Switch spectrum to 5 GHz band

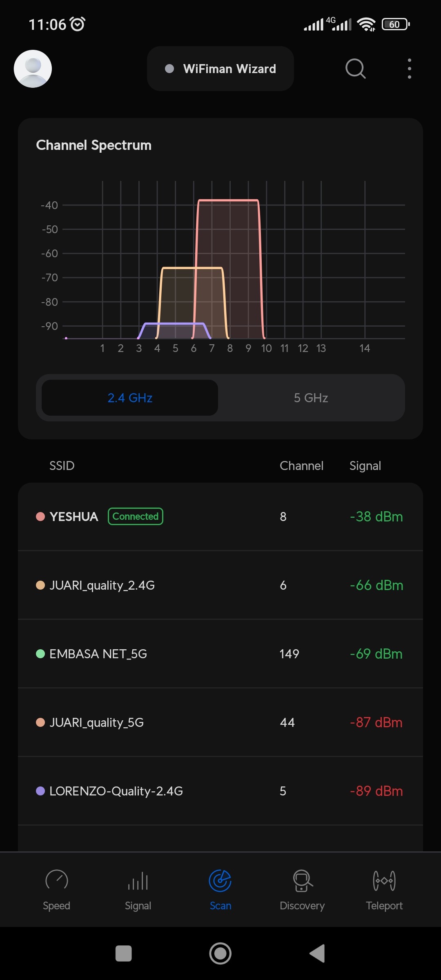point(311,398)
